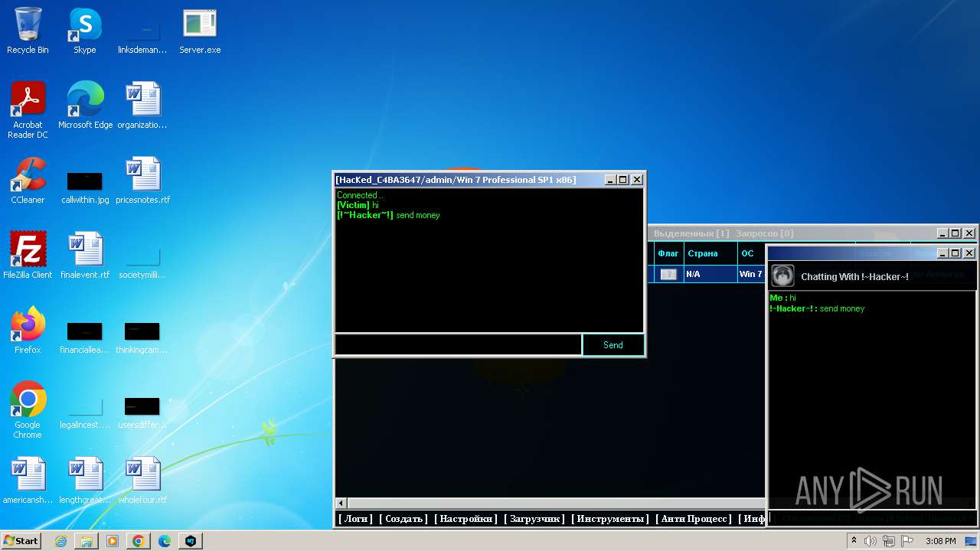Click the horizontal scrollbar left arrow
The height and width of the screenshot is (551, 980).
342,504
